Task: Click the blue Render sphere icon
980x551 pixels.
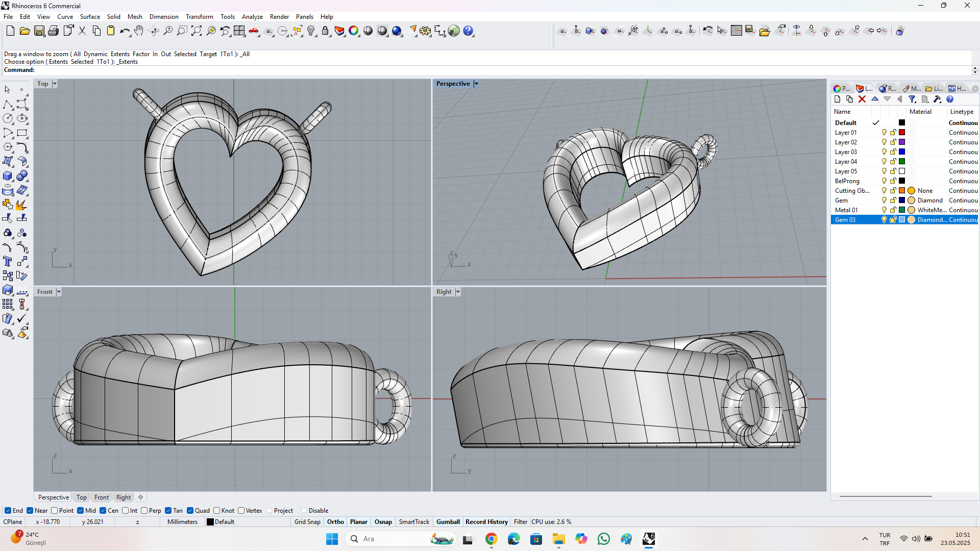Action: coord(397,31)
